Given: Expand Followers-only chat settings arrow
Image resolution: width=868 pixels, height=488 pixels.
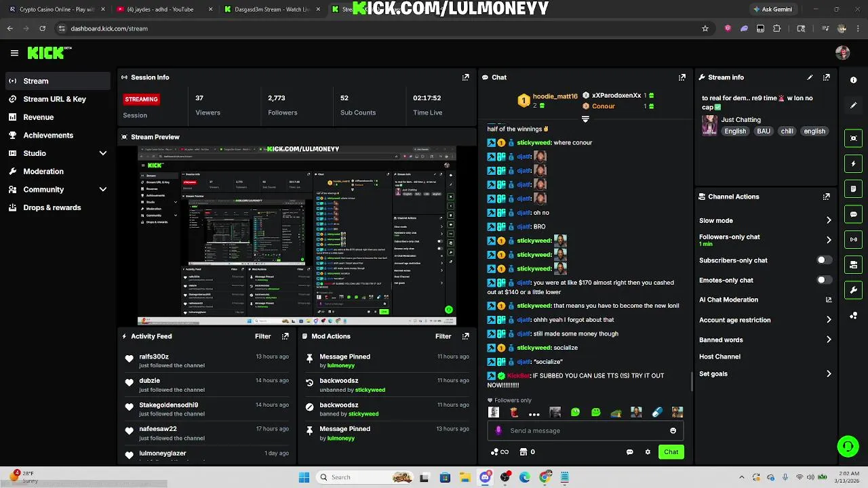Looking at the screenshot, I should (x=829, y=240).
